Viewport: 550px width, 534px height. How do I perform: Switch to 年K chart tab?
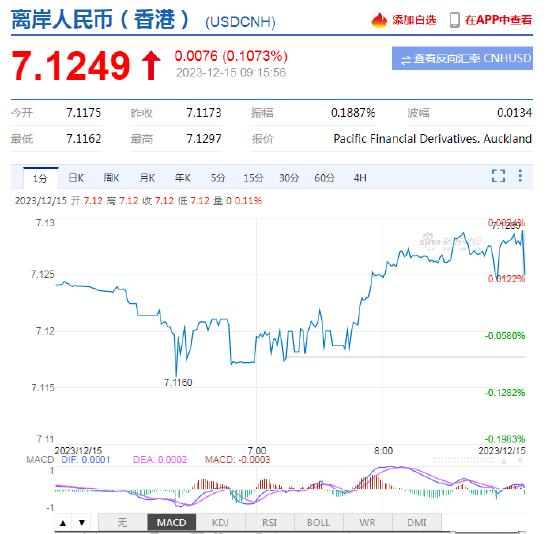[x=183, y=178]
